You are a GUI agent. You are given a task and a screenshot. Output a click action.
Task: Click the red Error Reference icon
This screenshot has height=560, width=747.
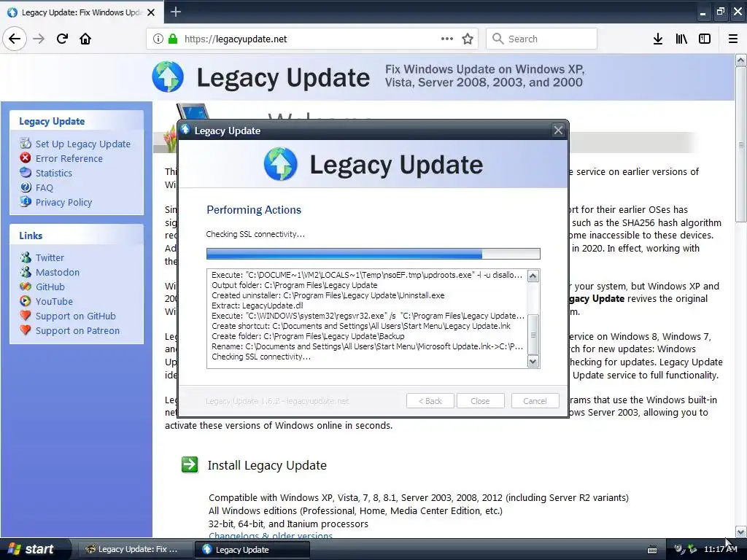(26, 158)
